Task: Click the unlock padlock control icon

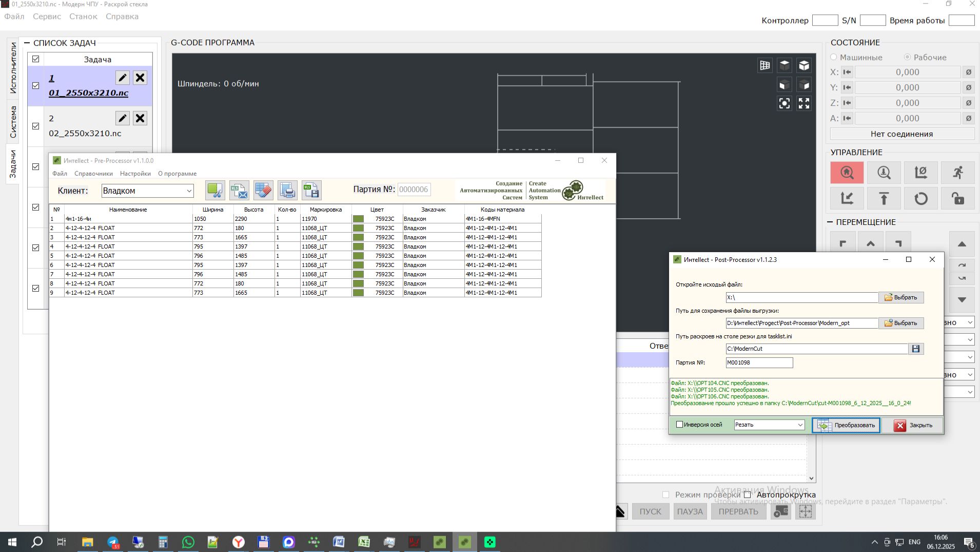Action: (957, 199)
